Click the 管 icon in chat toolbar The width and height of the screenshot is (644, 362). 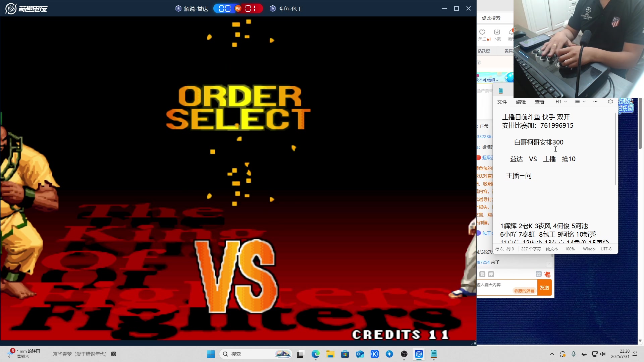[482, 274]
